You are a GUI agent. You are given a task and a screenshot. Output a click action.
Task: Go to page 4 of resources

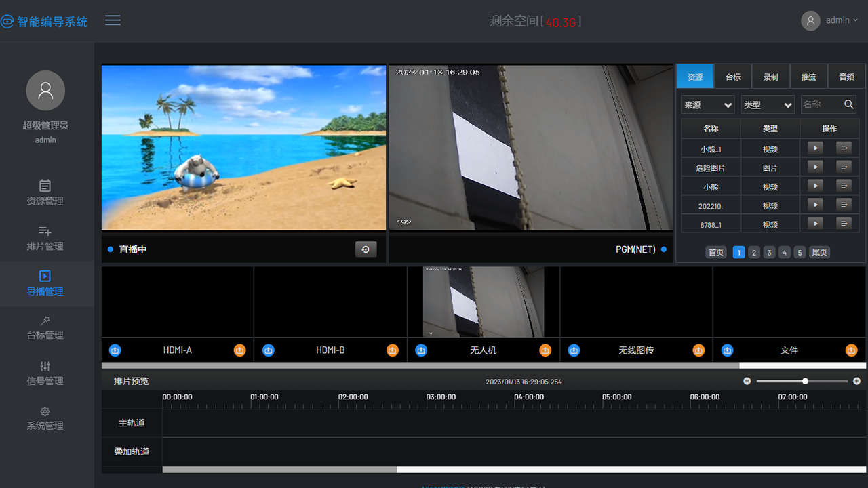pos(785,252)
